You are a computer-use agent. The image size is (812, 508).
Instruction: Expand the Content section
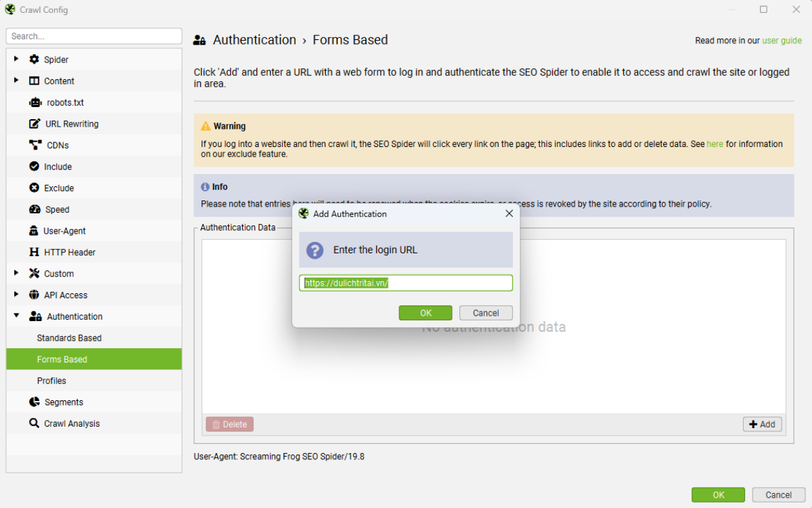[x=16, y=81]
